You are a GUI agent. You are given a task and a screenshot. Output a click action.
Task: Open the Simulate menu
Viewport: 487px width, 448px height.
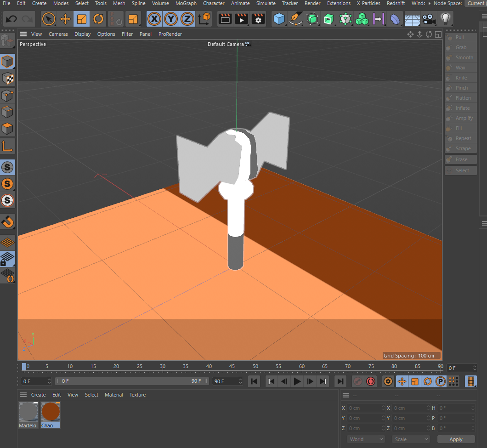click(266, 3)
